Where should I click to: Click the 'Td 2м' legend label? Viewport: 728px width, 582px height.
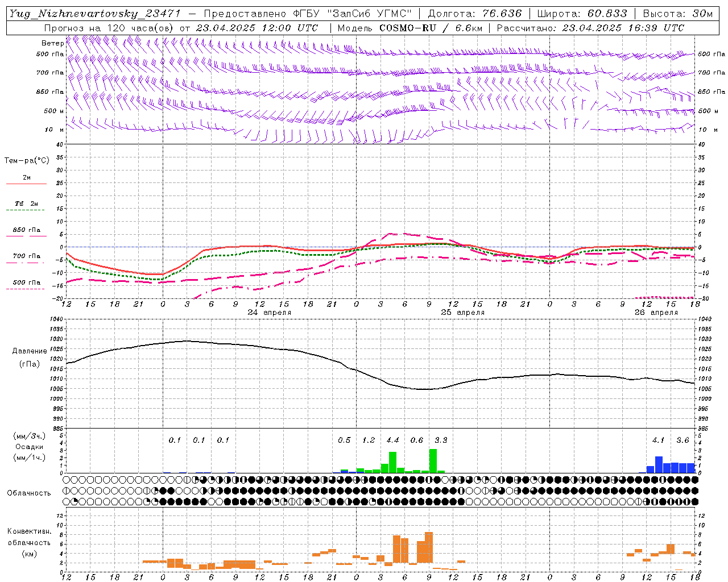point(26,203)
